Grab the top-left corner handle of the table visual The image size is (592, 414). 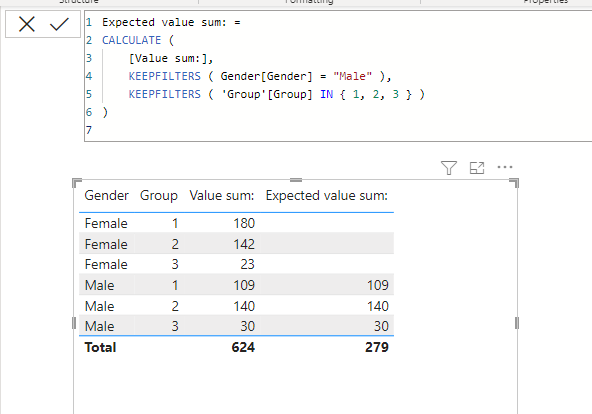coord(77,183)
